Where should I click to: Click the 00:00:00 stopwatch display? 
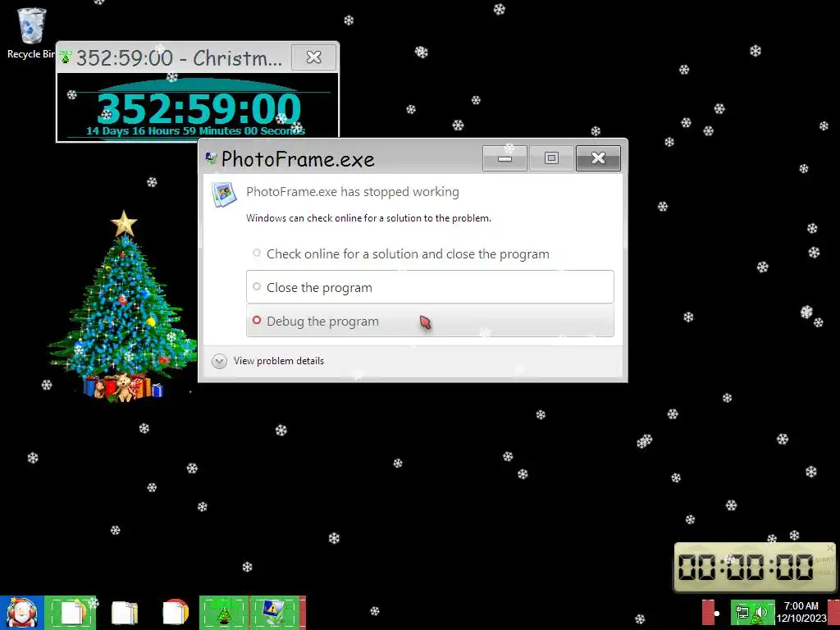[x=746, y=567]
